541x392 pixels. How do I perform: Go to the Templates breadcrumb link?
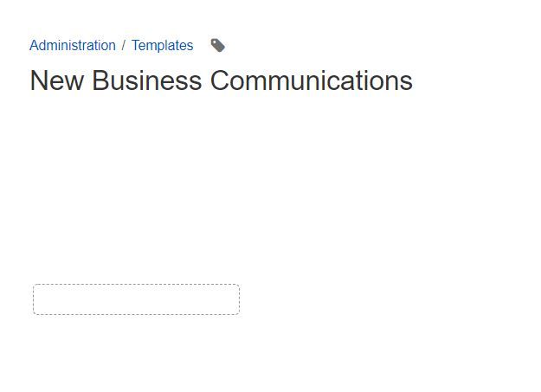click(162, 46)
